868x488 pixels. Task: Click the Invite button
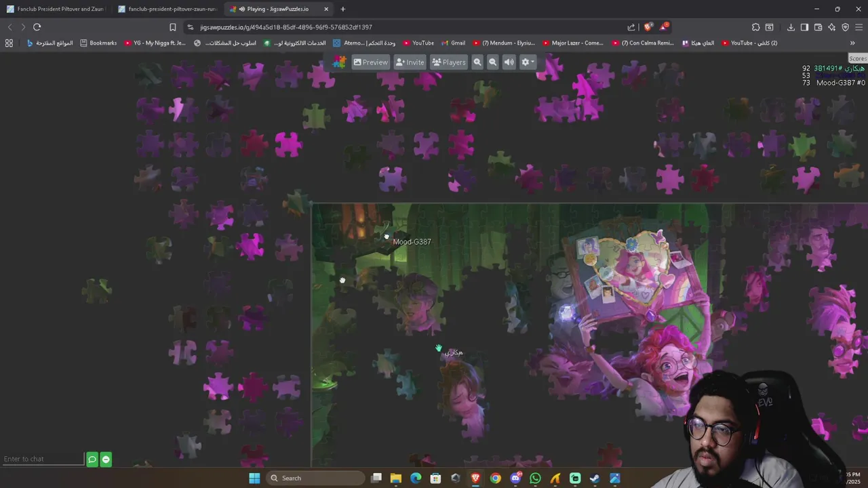[410, 62]
